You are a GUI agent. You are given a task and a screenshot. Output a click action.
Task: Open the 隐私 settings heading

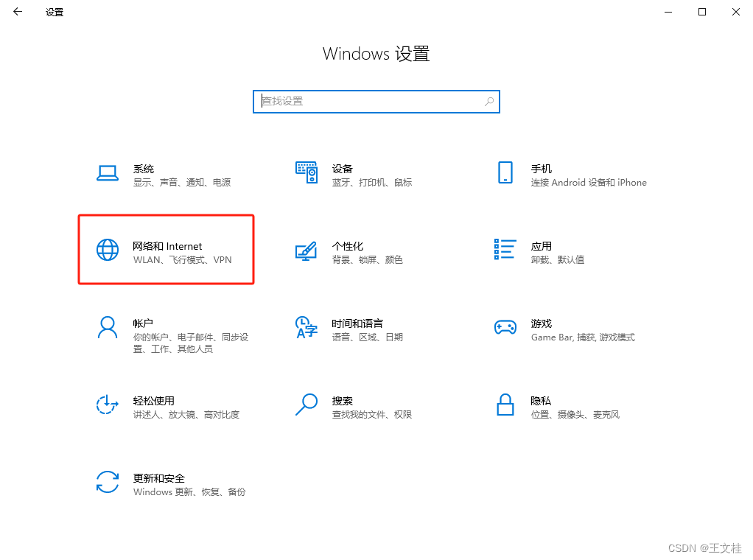pyautogui.click(x=542, y=401)
